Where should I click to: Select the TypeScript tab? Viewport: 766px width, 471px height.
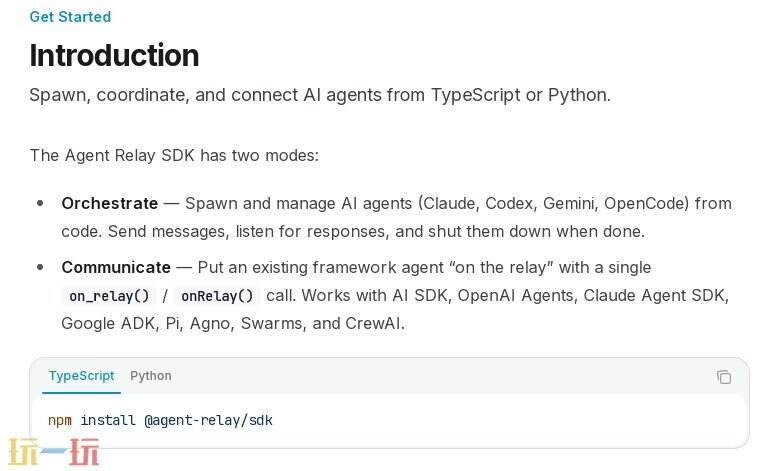coord(81,376)
